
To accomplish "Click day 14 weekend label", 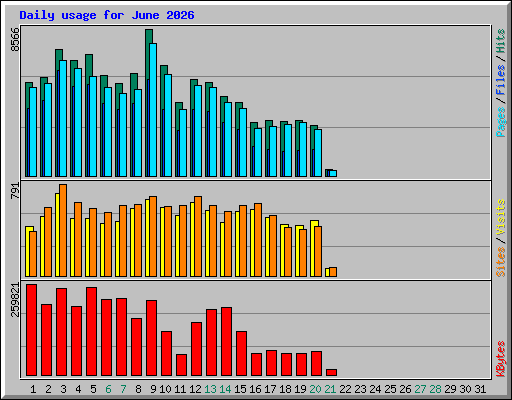I will pyautogui.click(x=225, y=389).
